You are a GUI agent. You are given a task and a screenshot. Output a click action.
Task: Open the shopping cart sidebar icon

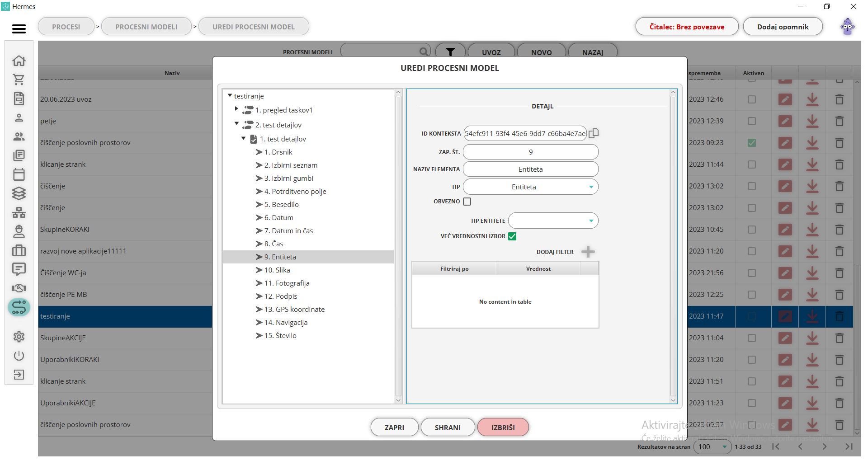click(19, 80)
